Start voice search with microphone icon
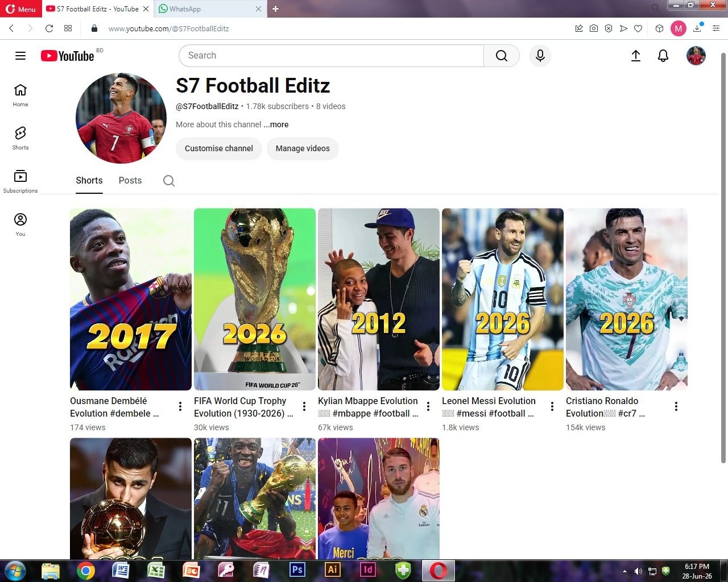The height and width of the screenshot is (582, 728). pyautogui.click(x=540, y=56)
